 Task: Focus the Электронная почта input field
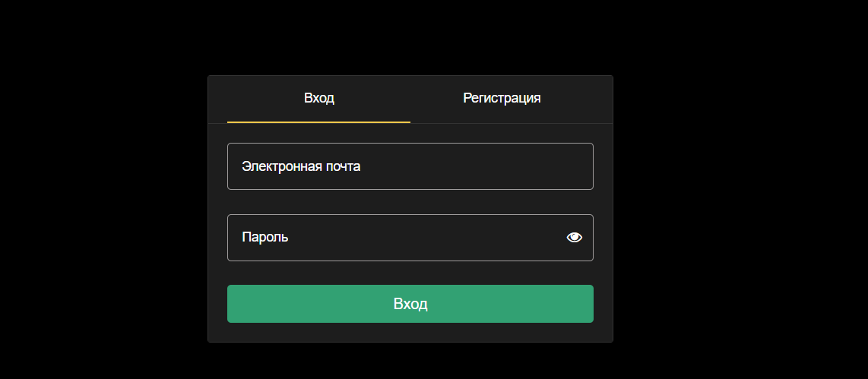coord(410,166)
